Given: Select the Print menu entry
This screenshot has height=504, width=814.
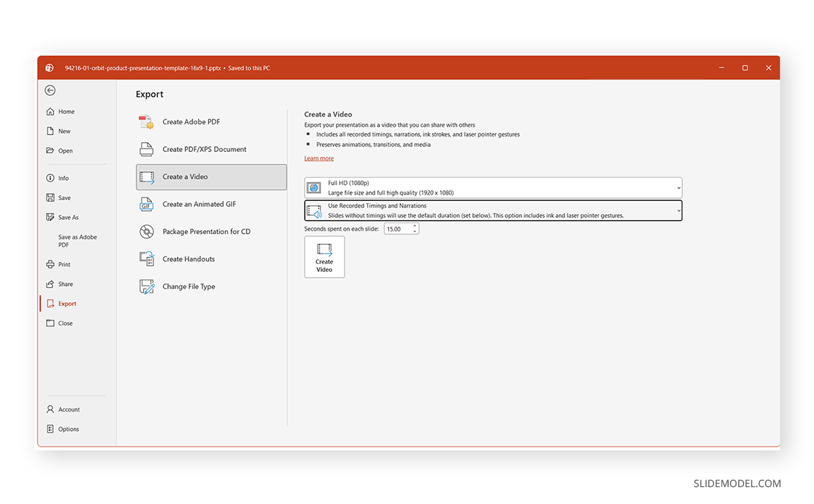Looking at the screenshot, I should click(x=64, y=264).
